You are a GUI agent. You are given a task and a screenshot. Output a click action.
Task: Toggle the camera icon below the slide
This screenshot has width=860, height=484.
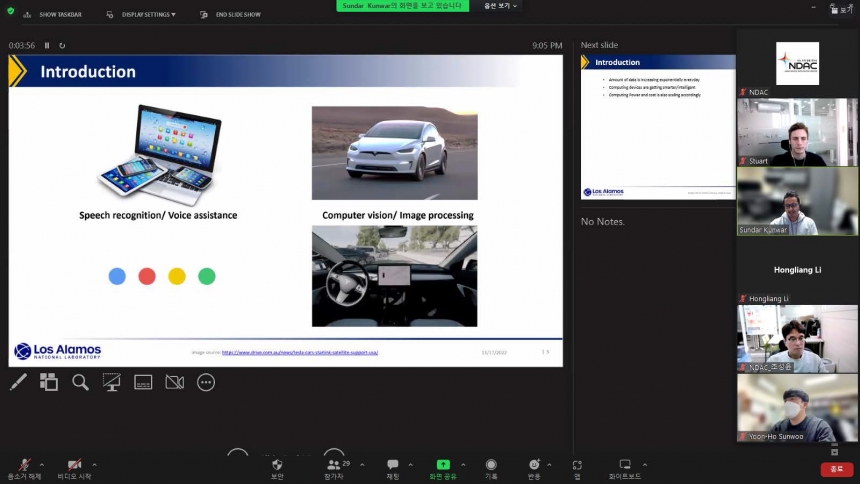[x=174, y=382]
